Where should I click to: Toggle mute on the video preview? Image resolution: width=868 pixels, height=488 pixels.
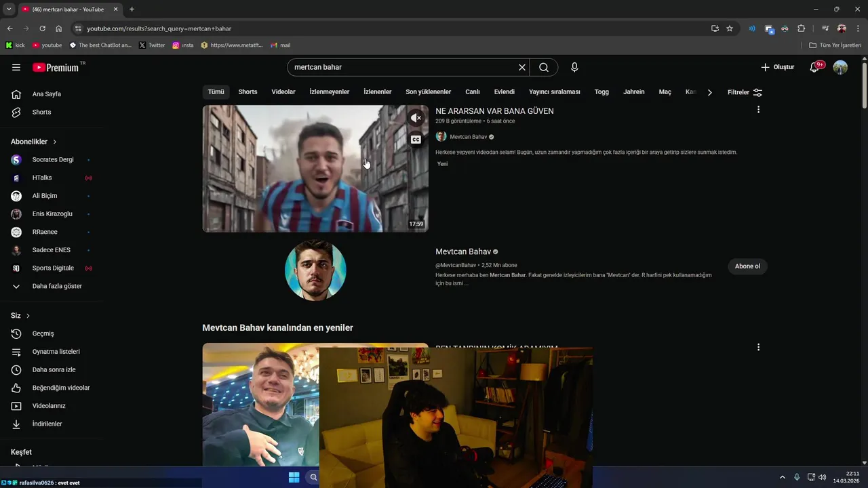tap(416, 118)
